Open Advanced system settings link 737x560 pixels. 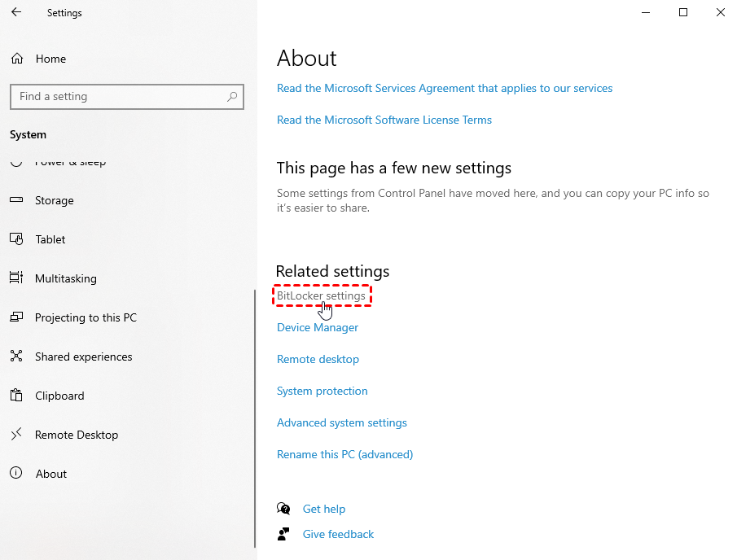[x=341, y=422]
